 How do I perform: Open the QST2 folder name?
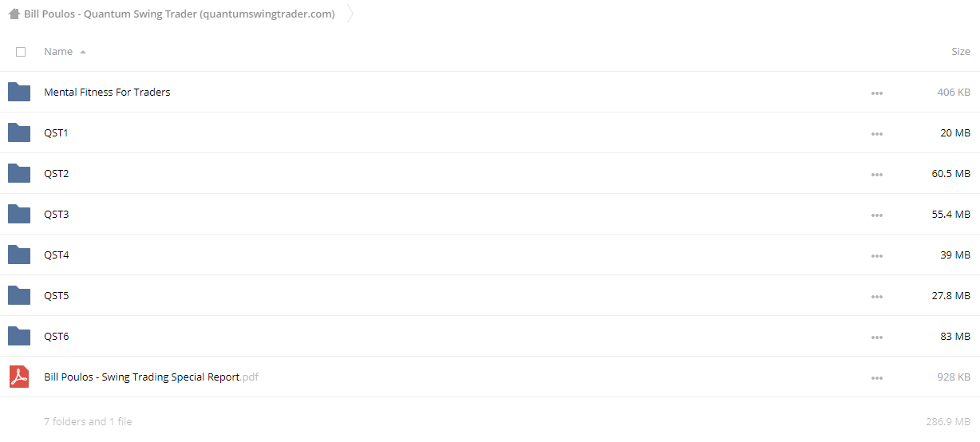click(57, 173)
